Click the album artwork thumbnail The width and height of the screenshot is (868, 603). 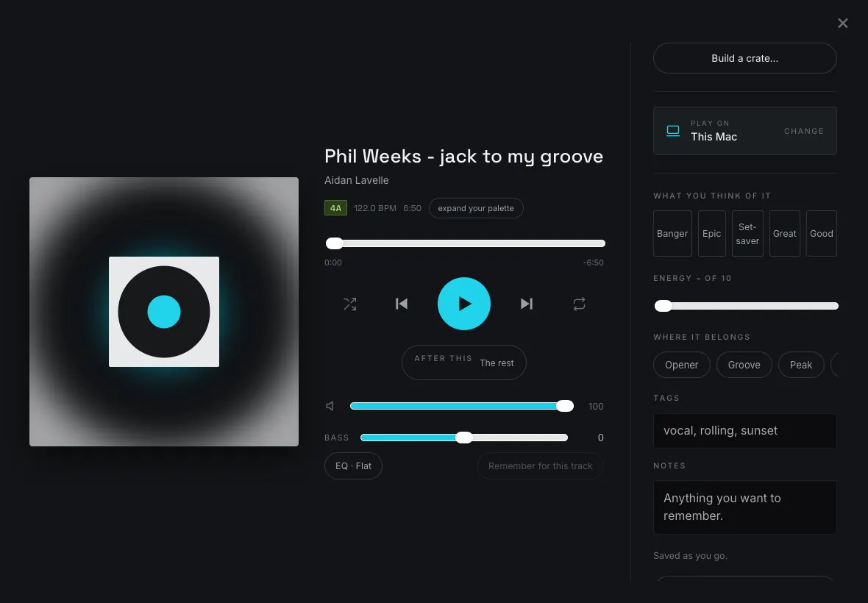(x=164, y=312)
